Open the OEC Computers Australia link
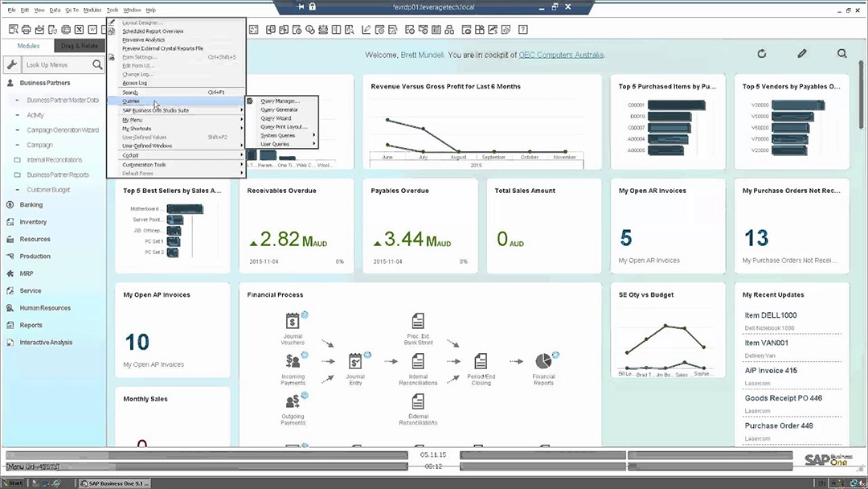 tap(561, 55)
